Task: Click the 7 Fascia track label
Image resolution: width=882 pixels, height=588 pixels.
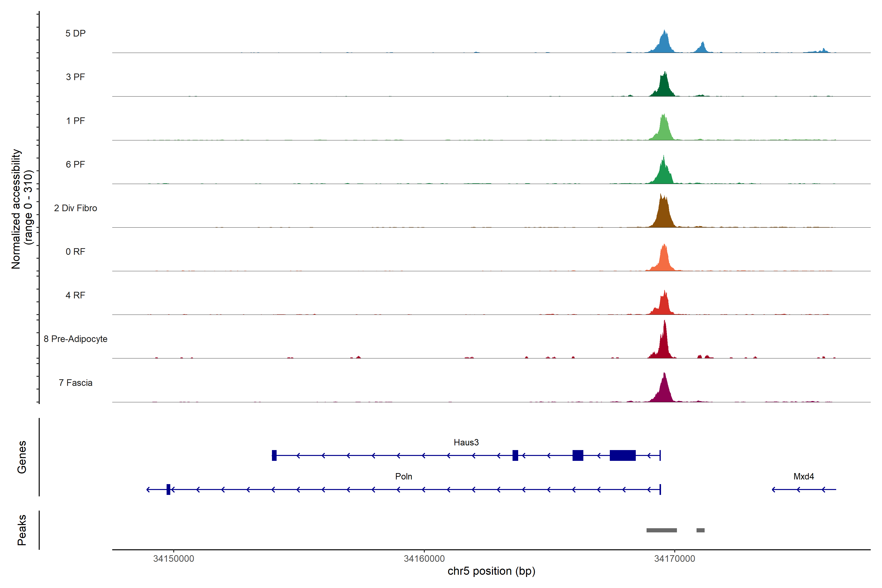Action: click(75, 383)
